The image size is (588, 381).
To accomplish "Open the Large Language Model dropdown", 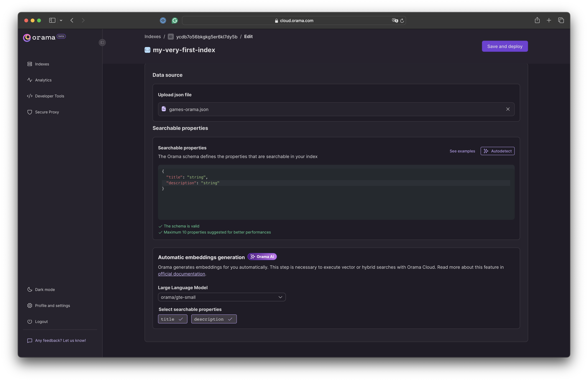I will pyautogui.click(x=222, y=297).
